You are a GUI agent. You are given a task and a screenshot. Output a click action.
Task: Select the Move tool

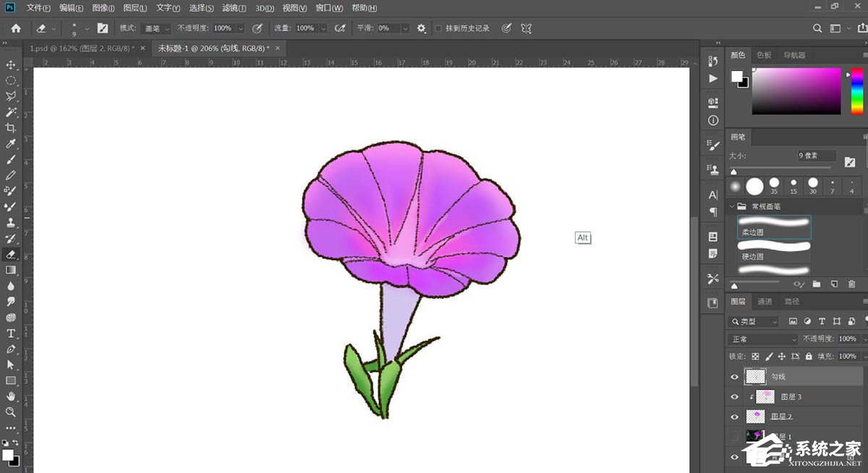tap(11, 65)
